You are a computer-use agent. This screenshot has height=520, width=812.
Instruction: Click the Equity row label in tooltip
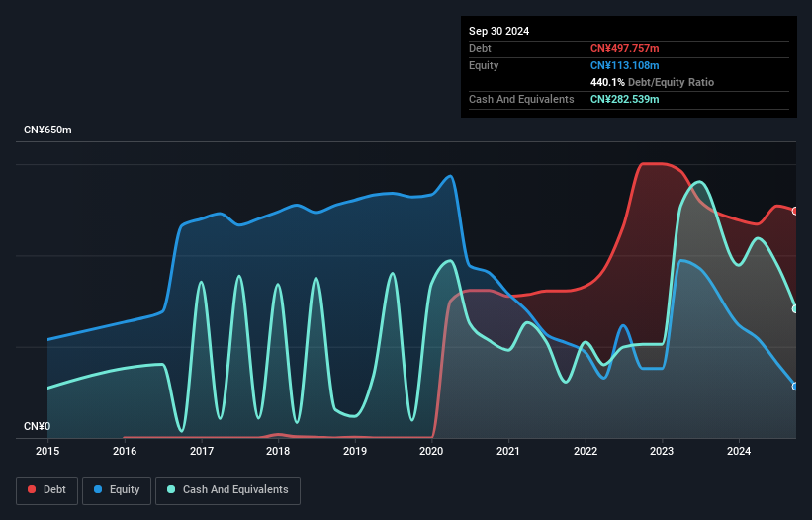484,65
